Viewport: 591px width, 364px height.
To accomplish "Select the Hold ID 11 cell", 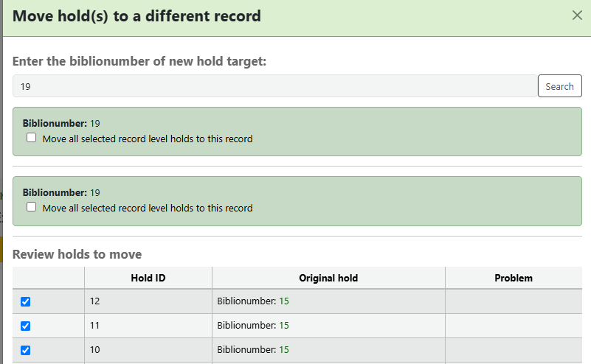I will [148, 326].
